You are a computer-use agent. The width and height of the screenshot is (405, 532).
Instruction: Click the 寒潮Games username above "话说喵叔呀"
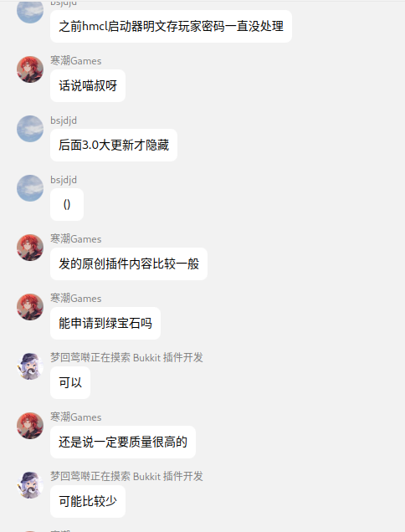click(75, 61)
